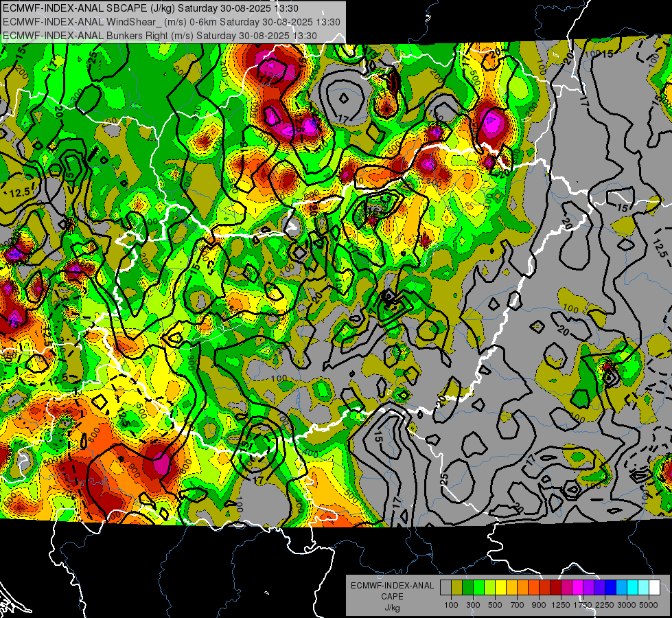Click the sky blue legend swatch

point(622,587)
